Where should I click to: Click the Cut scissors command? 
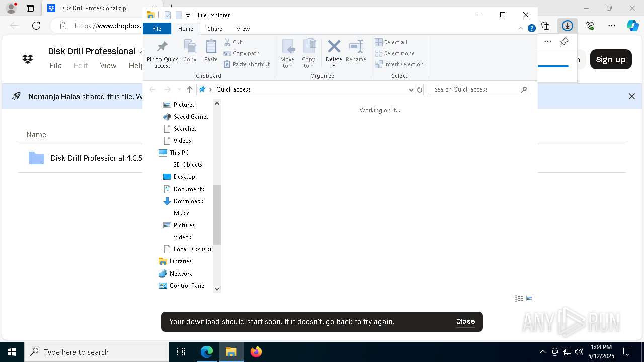click(233, 42)
